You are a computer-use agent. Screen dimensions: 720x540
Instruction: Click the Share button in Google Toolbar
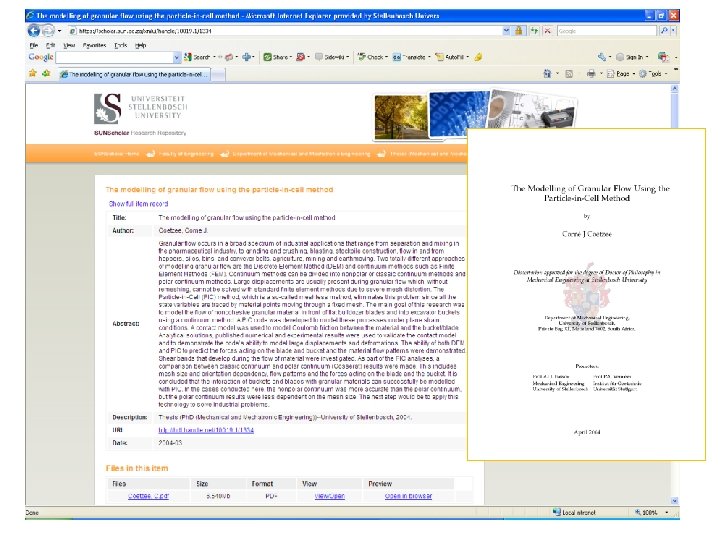click(276, 57)
